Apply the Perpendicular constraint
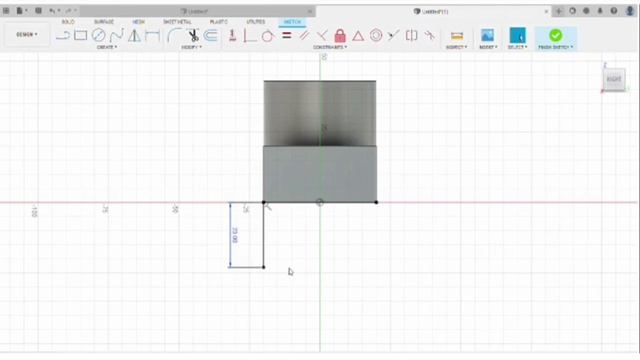The height and width of the screenshot is (360, 640). click(x=249, y=36)
